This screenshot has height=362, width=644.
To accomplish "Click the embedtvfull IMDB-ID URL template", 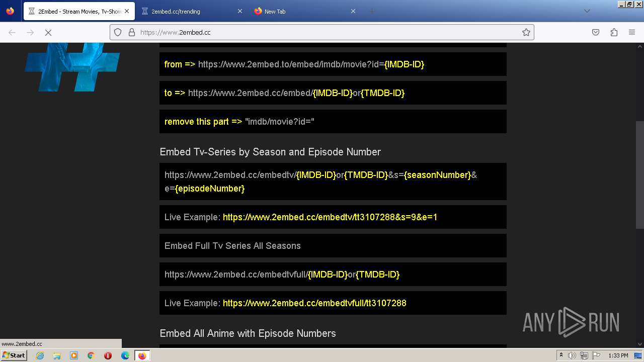I will pos(333,275).
